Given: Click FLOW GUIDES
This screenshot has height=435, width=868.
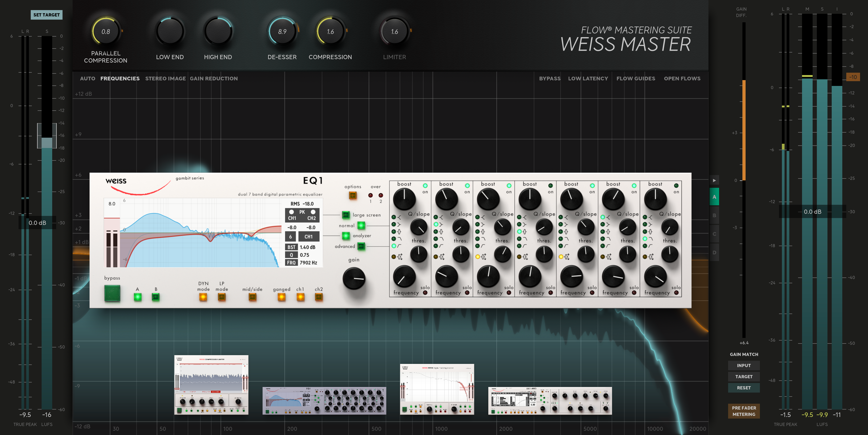Looking at the screenshot, I should pyautogui.click(x=635, y=79).
